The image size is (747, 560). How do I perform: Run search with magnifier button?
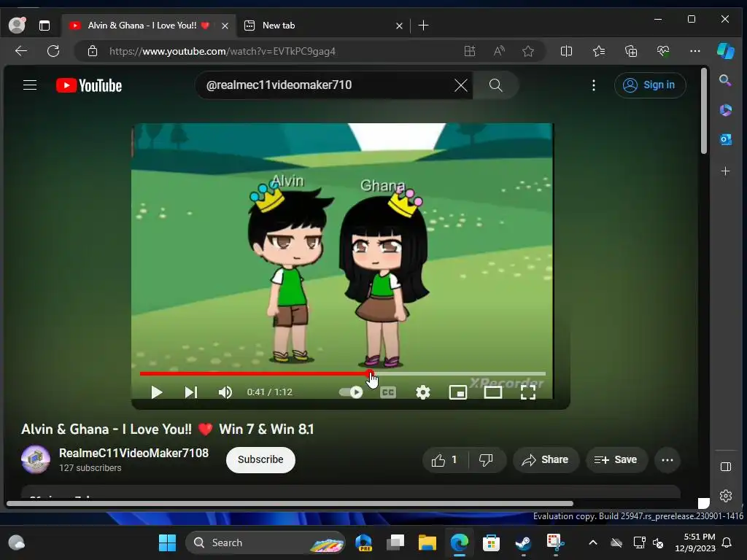click(x=496, y=85)
